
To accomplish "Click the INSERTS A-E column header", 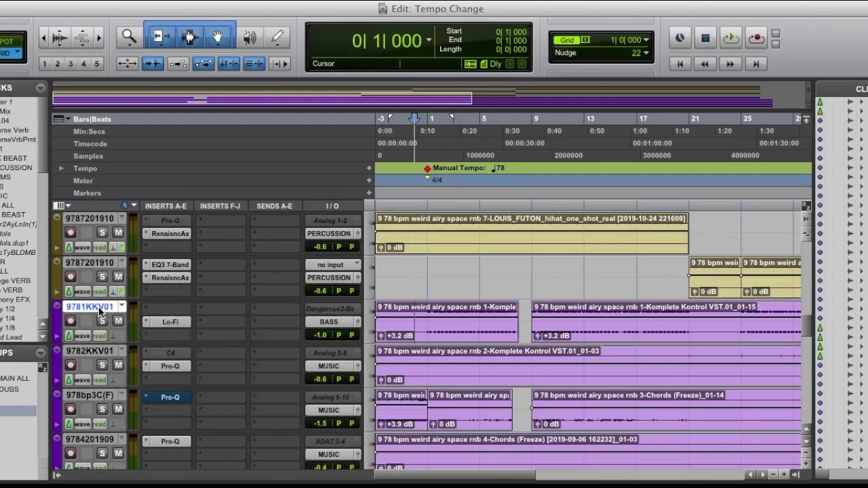I will coord(165,206).
